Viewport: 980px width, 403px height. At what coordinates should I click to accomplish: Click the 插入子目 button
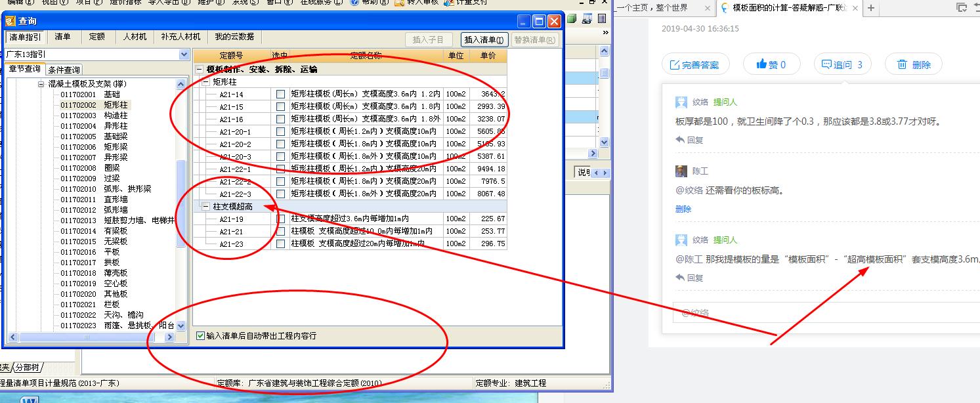pyautogui.click(x=428, y=40)
